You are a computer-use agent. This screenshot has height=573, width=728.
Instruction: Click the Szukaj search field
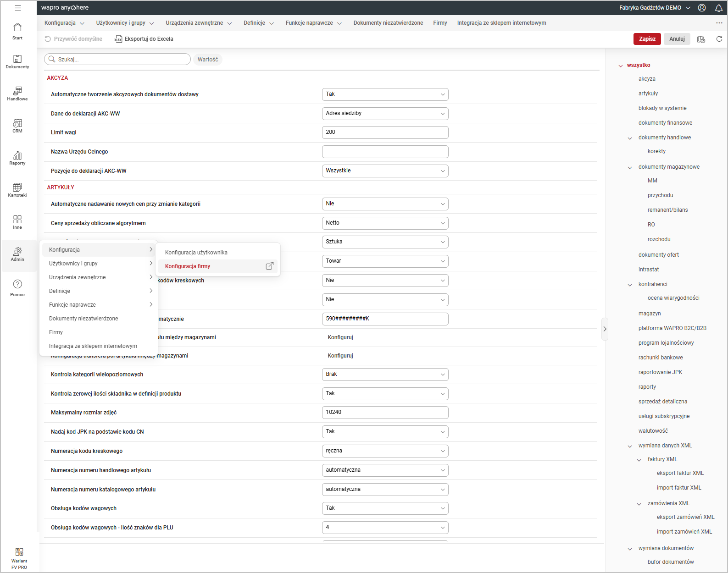(121, 60)
